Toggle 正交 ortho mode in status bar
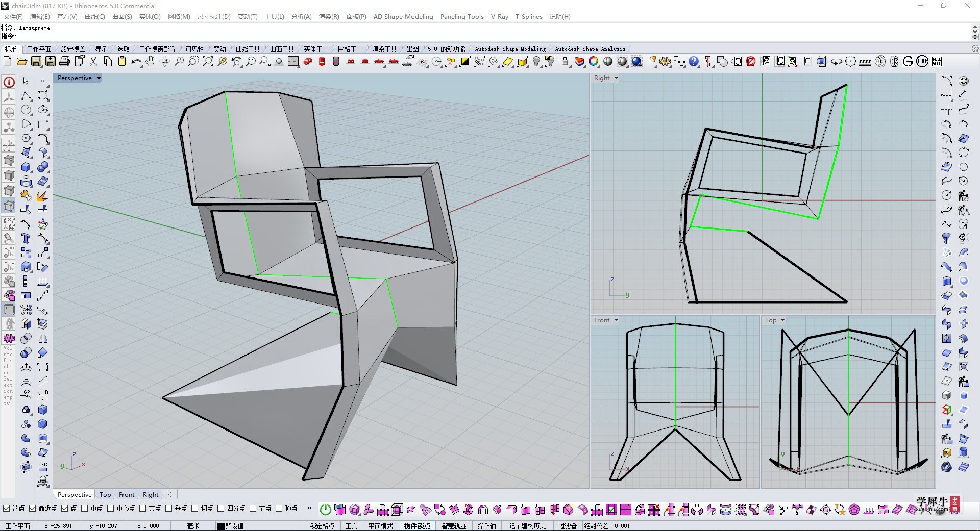The width and height of the screenshot is (980, 531). point(352,526)
